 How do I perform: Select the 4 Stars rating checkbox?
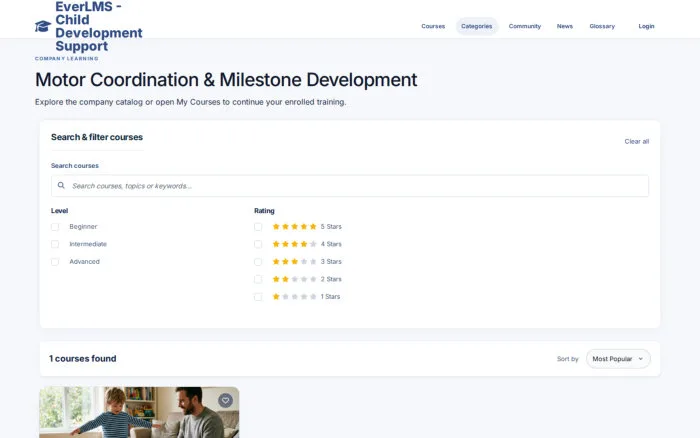258,244
